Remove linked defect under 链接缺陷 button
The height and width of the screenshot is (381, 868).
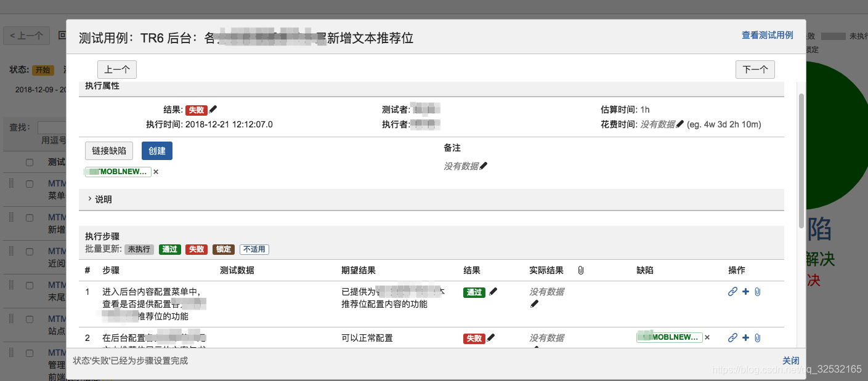tap(156, 172)
